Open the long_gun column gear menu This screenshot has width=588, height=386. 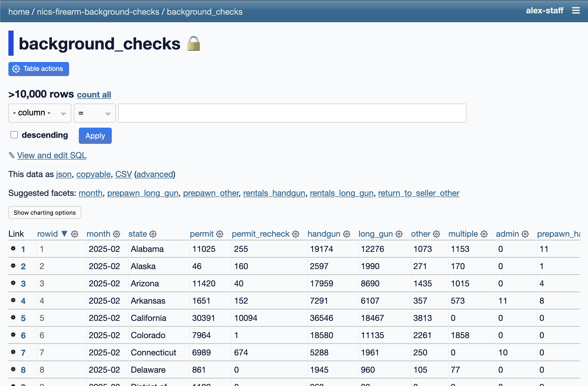pyautogui.click(x=399, y=234)
